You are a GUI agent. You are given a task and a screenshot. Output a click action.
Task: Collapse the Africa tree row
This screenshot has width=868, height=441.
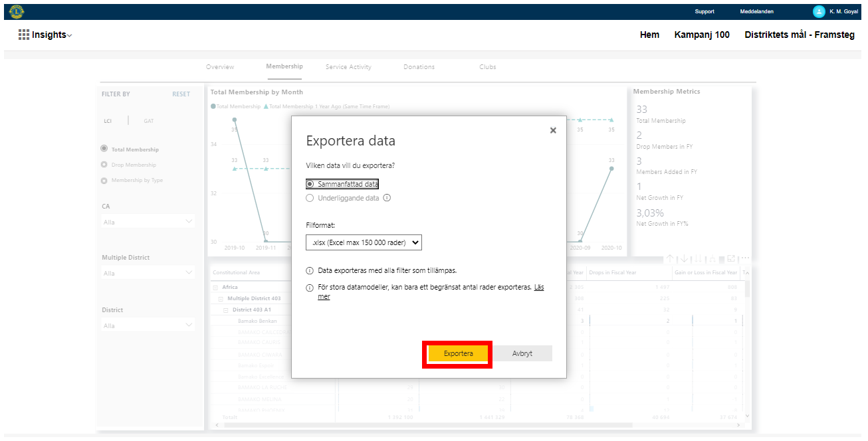pyautogui.click(x=215, y=288)
